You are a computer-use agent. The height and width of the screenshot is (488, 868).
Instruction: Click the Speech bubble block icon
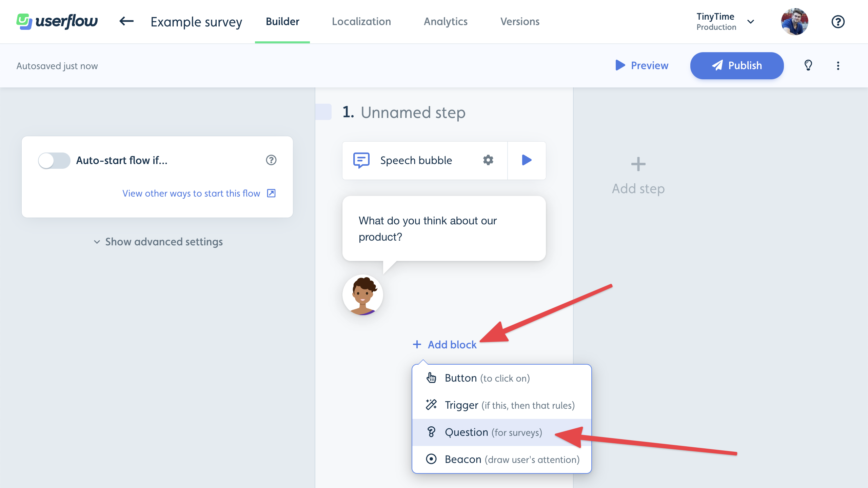361,160
